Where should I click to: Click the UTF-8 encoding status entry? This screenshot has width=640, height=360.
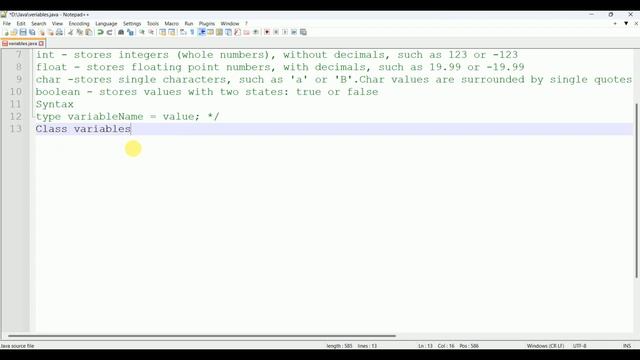click(x=579, y=346)
